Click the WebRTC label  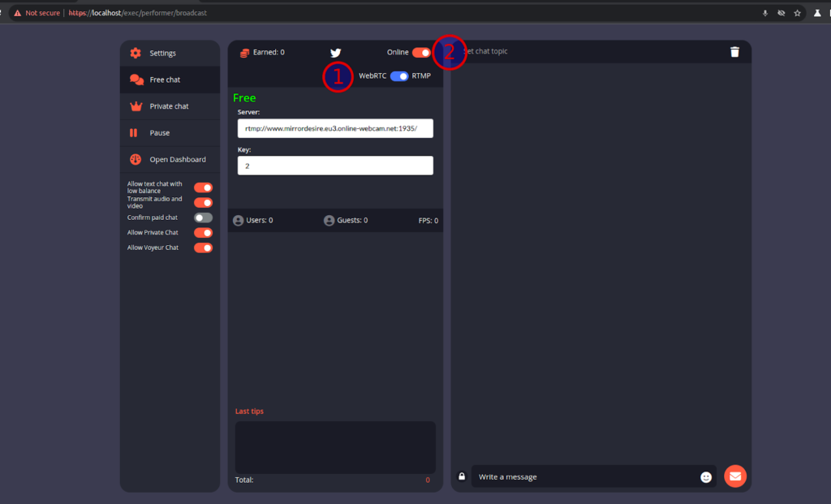coord(372,75)
